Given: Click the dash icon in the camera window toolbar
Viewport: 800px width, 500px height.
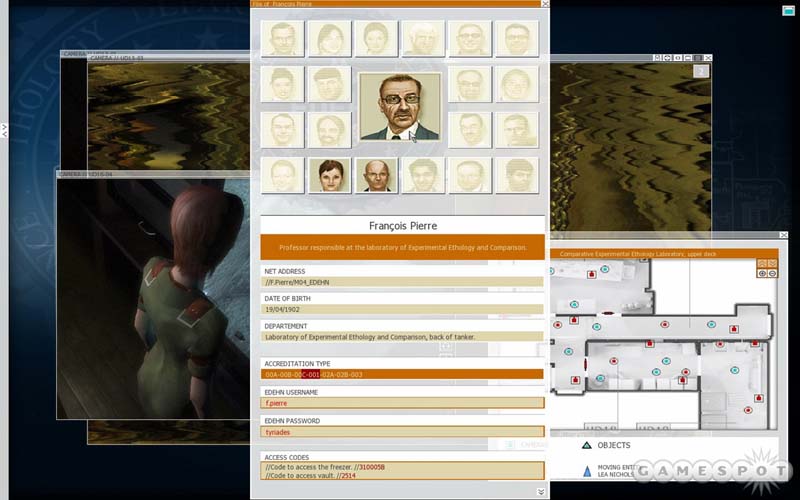Looking at the screenshot, I should pyautogui.click(x=688, y=58).
